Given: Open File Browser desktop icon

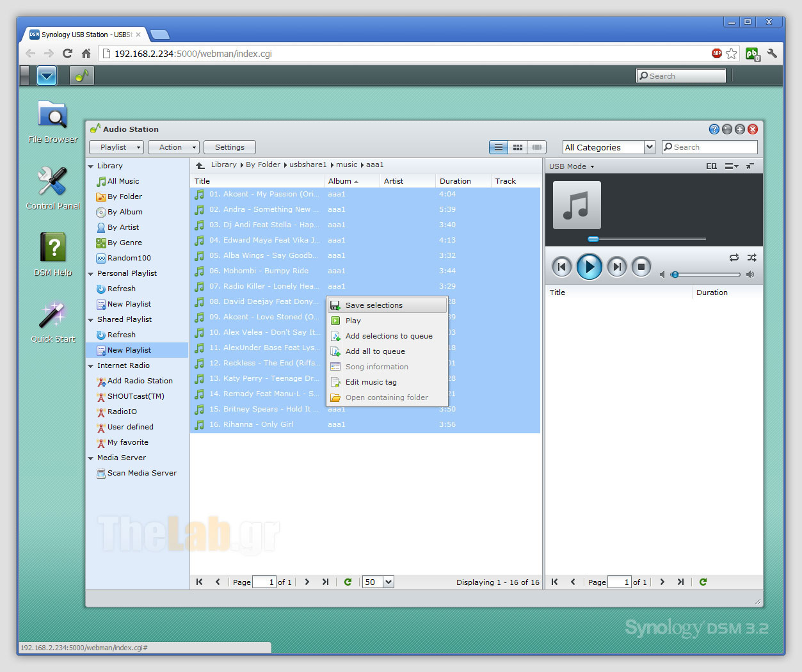Looking at the screenshot, I should point(52,122).
